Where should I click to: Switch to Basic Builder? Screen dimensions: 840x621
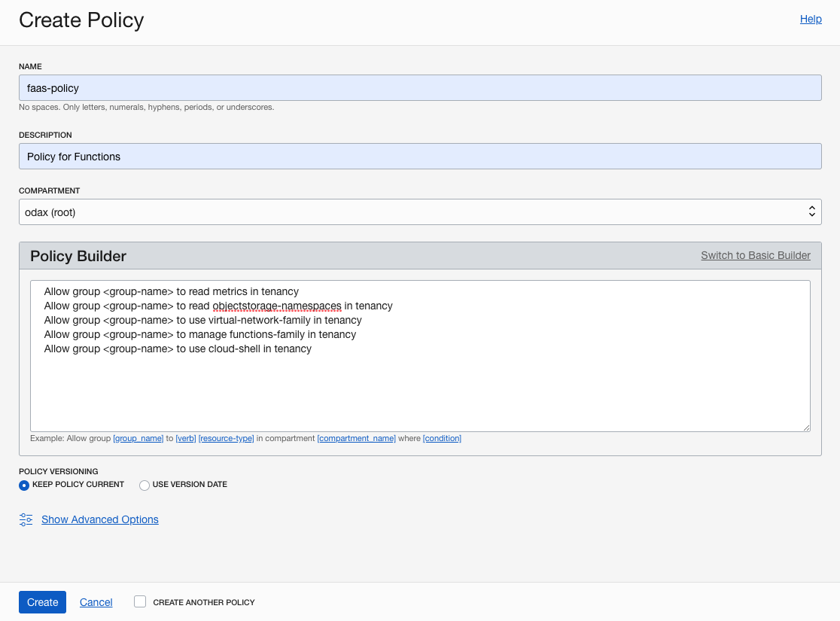coord(755,255)
